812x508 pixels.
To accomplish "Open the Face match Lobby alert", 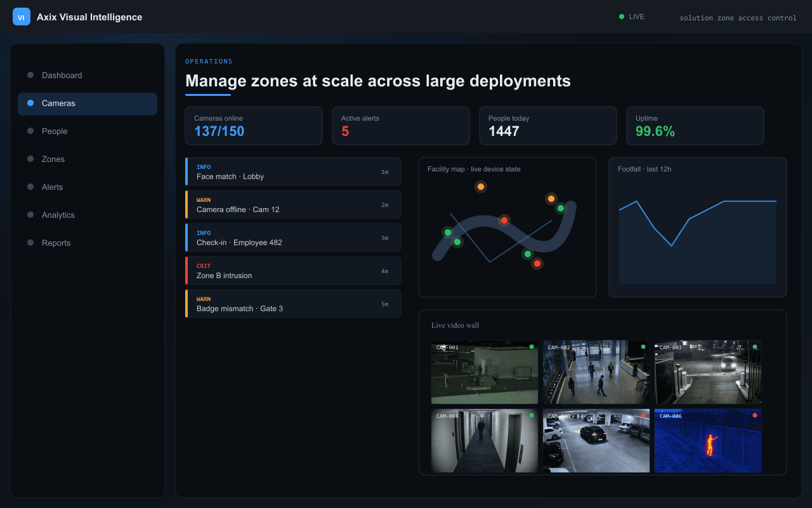I will click(x=293, y=171).
